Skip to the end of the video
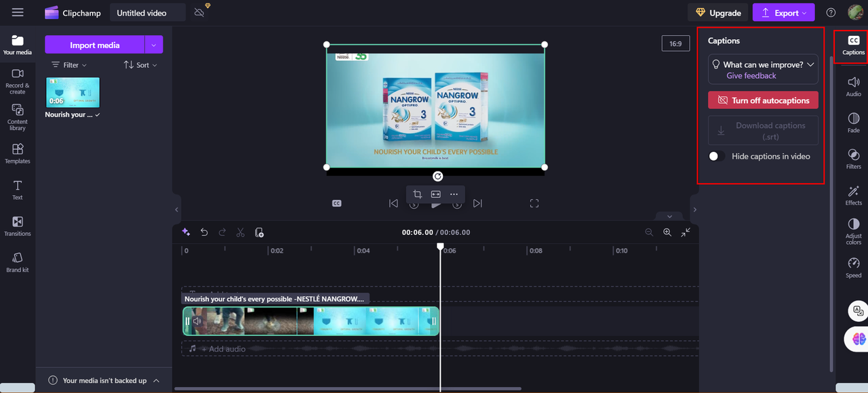This screenshot has width=868, height=393. click(x=477, y=203)
